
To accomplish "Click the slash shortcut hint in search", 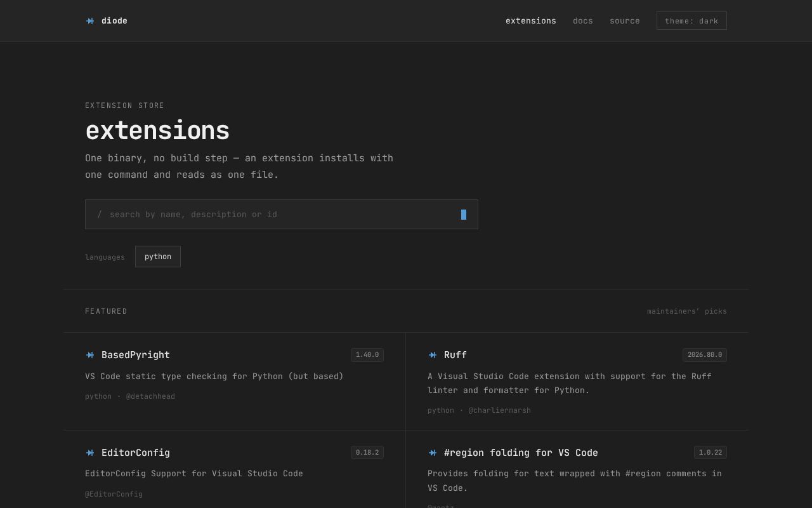I will tap(100, 215).
